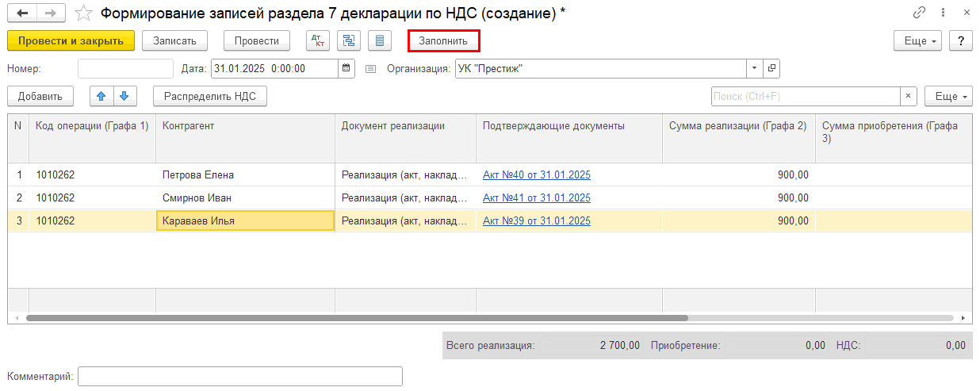980x391 pixels.
Task: Show Дт/Кт accounting entries
Action: (x=318, y=40)
